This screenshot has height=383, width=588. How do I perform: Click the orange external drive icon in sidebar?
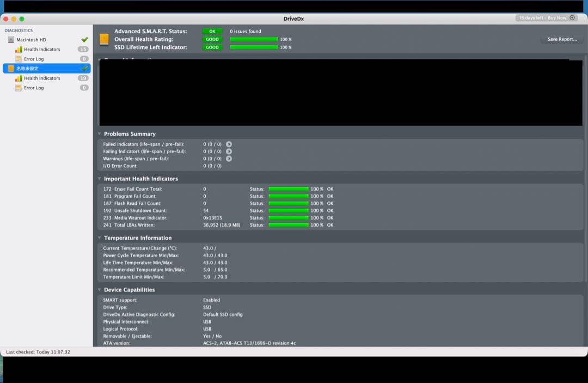[x=11, y=68]
